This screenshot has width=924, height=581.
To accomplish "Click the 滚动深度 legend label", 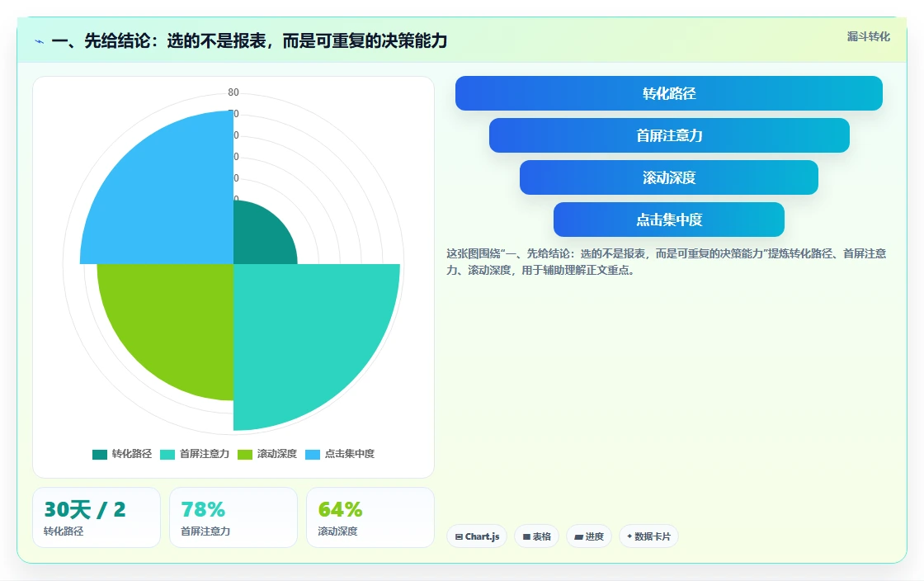I will [x=277, y=454].
